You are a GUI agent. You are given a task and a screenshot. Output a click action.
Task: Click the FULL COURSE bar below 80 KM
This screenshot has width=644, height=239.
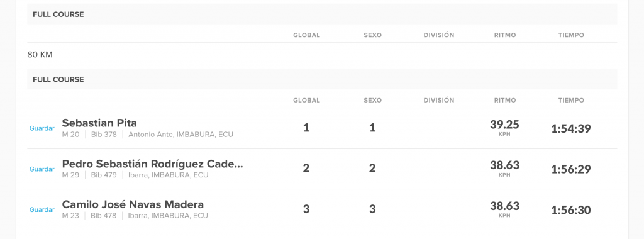[x=322, y=79]
